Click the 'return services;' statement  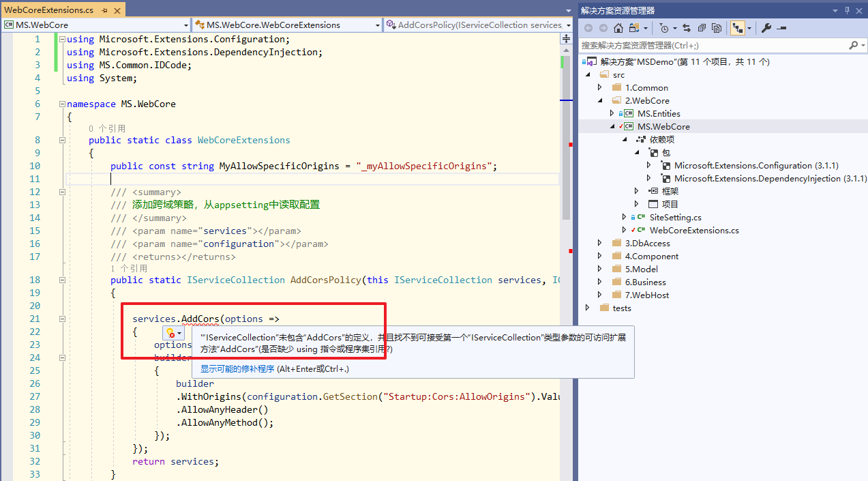point(176,461)
